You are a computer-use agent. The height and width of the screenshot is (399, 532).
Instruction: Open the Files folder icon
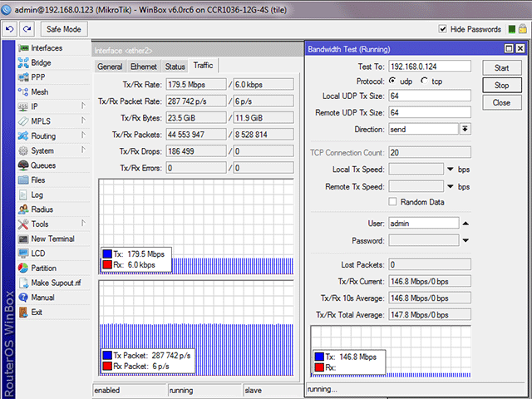click(23, 180)
